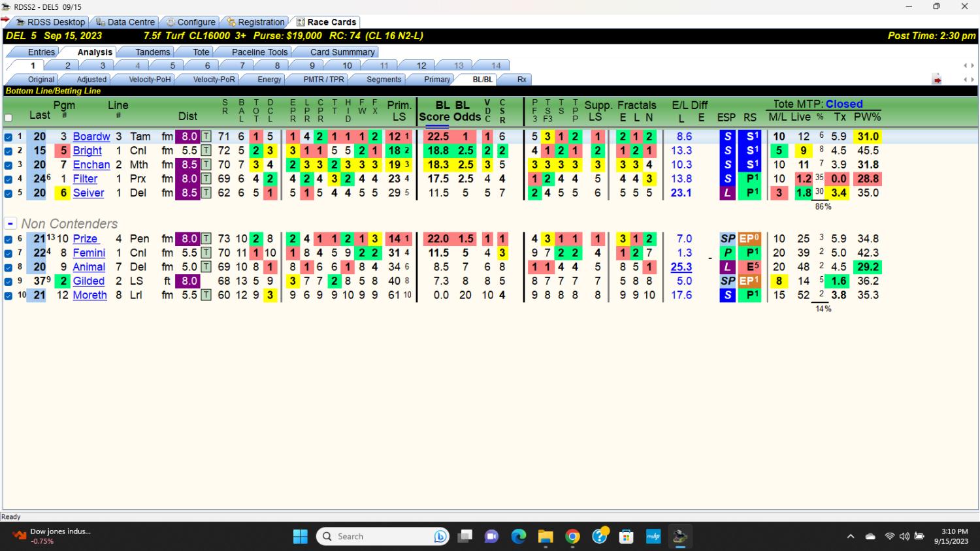This screenshot has width=980, height=551.
Task: Go to race 7 tab
Action: (242, 65)
